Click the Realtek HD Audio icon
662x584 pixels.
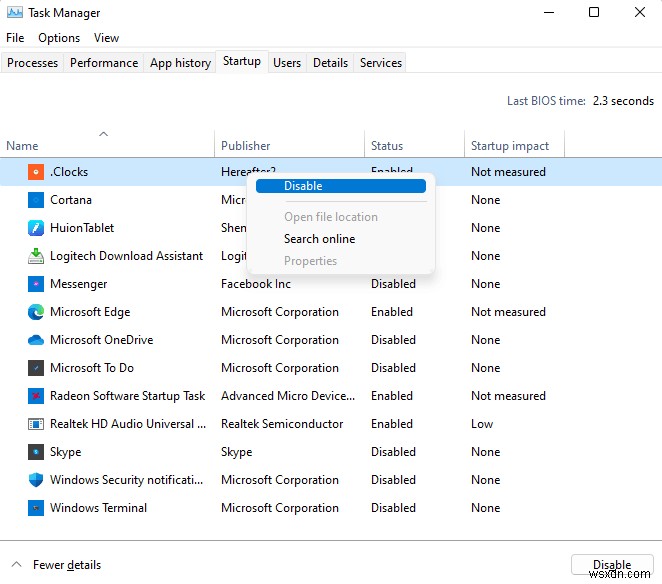(36, 424)
